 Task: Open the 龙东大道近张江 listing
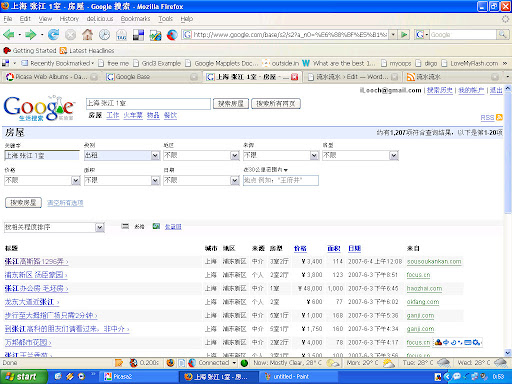(x=32, y=302)
